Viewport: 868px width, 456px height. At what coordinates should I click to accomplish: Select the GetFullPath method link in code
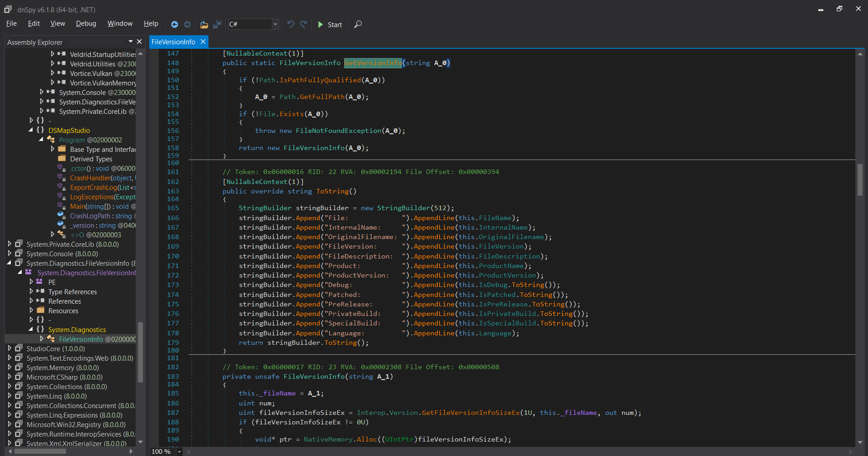pyautogui.click(x=322, y=97)
